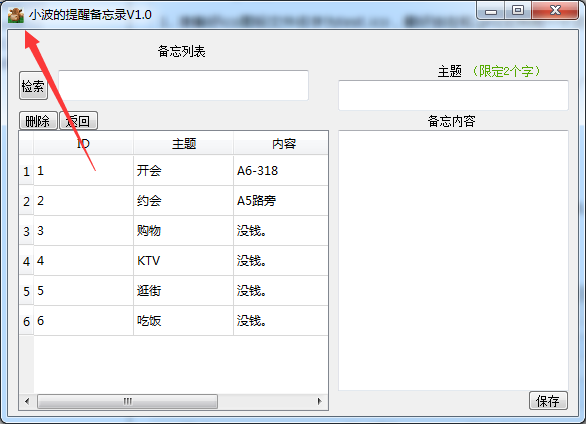Screen dimensions: 586x424
Task: Select the 逛街 subject cell
Action: click(183, 291)
